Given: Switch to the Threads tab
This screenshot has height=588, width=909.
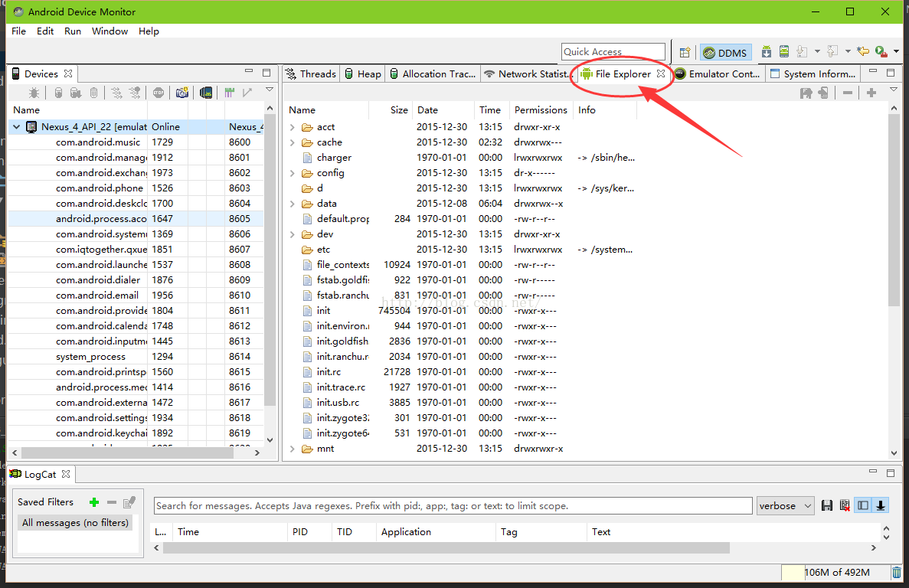Looking at the screenshot, I should (x=311, y=74).
